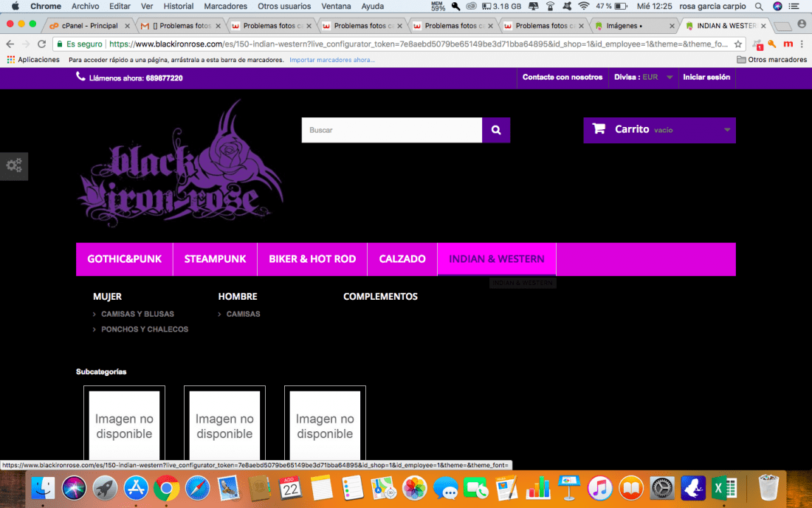Viewport: 812px width, 508px height.
Task: Open the Chrome three-dot menu
Action: click(x=802, y=44)
